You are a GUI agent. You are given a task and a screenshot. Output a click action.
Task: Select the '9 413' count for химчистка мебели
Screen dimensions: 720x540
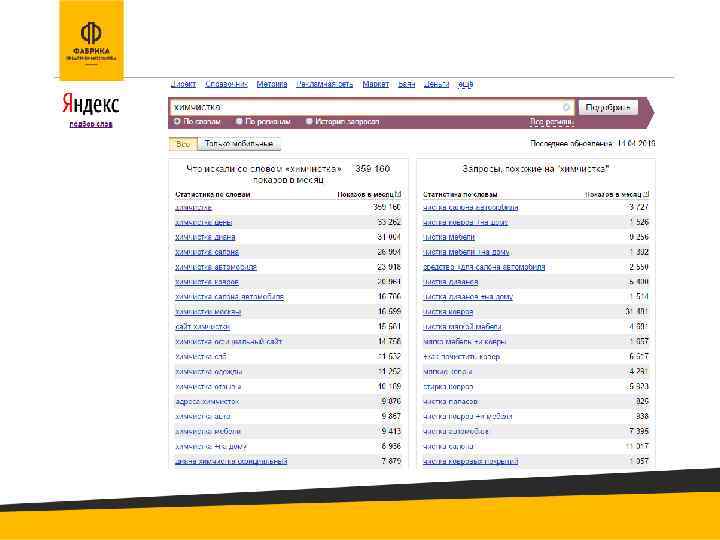pos(391,431)
